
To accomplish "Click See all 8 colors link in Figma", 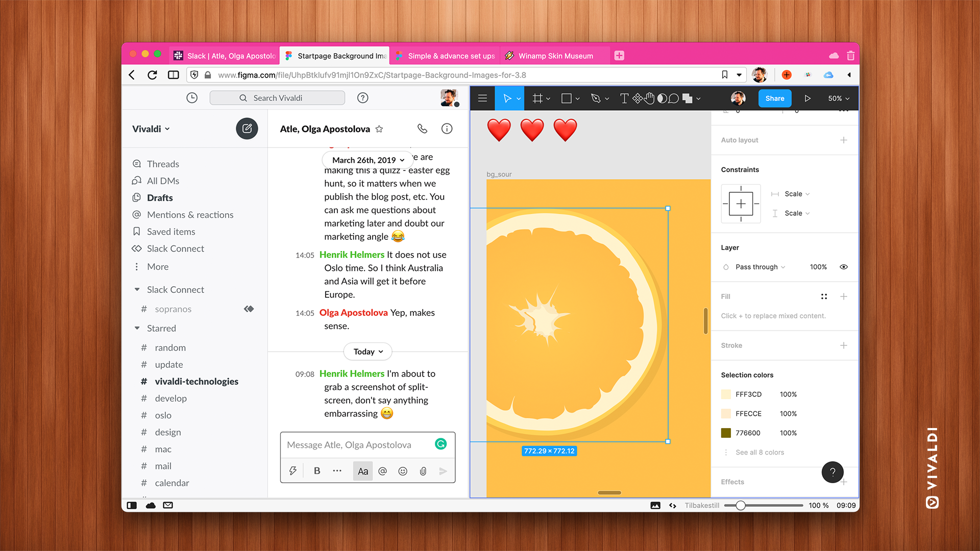I will pyautogui.click(x=760, y=452).
